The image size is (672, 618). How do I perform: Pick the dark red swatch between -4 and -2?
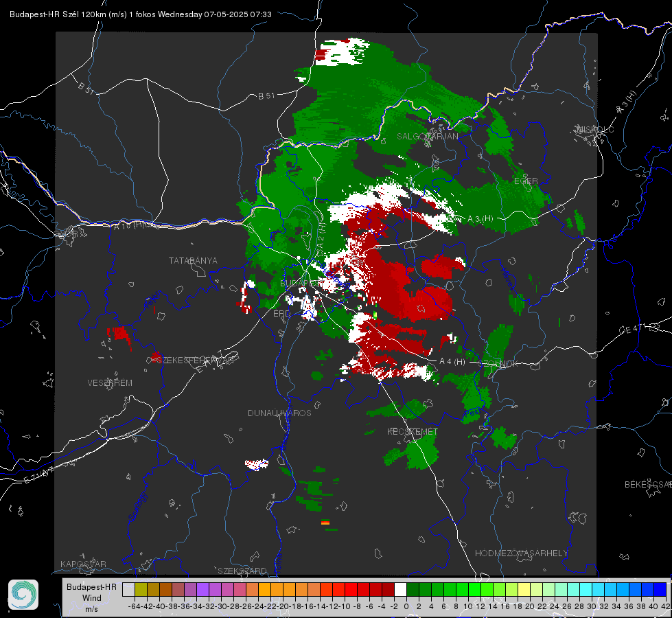389,590
